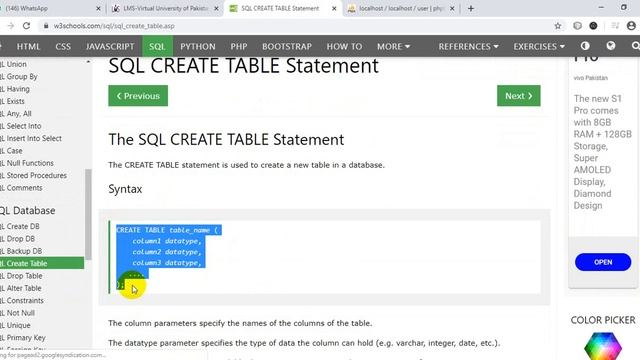Open the HTML tutorial in navbar

[x=28, y=46]
